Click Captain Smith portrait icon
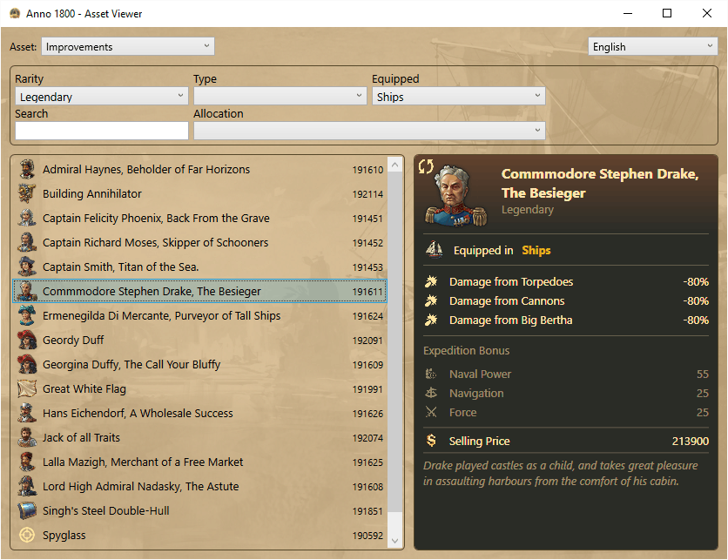This screenshot has height=560, width=728. (x=27, y=267)
